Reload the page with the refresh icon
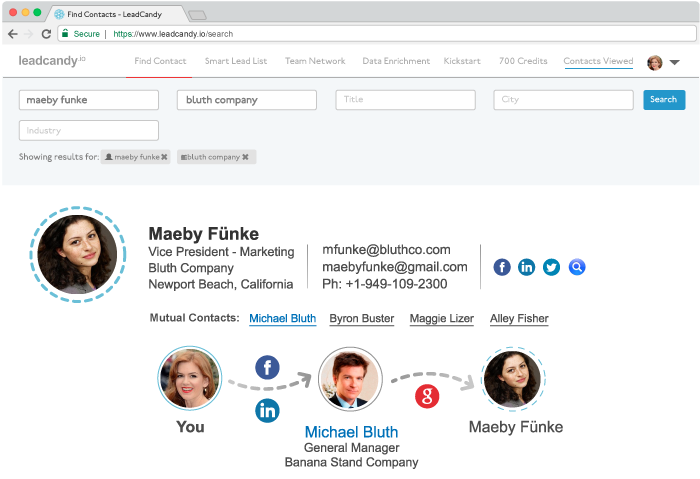Screen dimensions: 700x479 (x=46, y=34)
